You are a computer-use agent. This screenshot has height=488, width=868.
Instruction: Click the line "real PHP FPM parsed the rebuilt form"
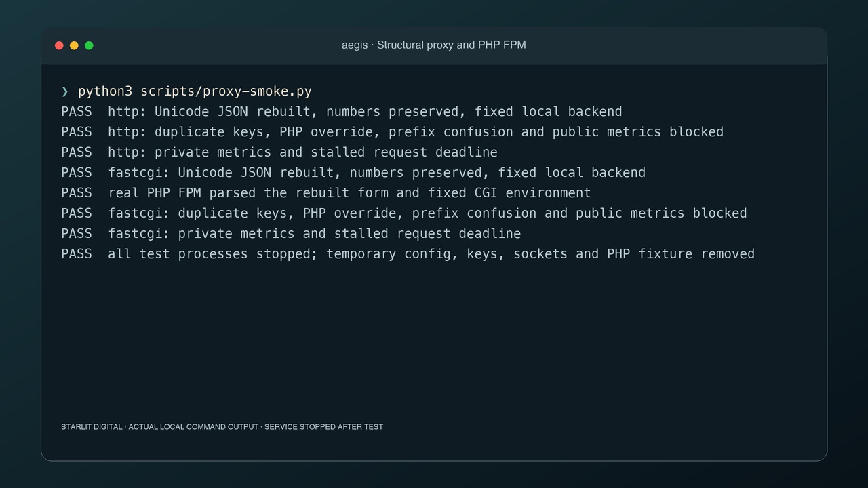click(x=326, y=193)
